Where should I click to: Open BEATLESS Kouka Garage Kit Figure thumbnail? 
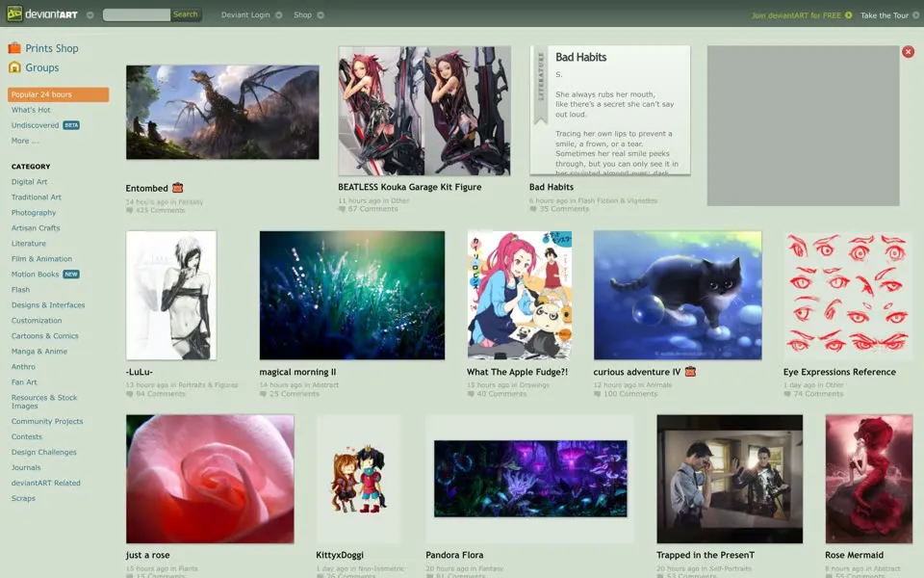424,111
